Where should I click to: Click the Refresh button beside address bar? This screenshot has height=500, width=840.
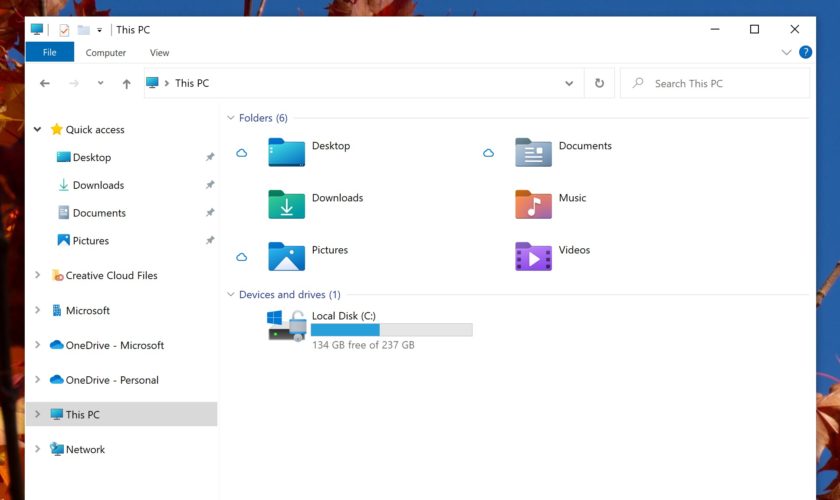(x=599, y=84)
